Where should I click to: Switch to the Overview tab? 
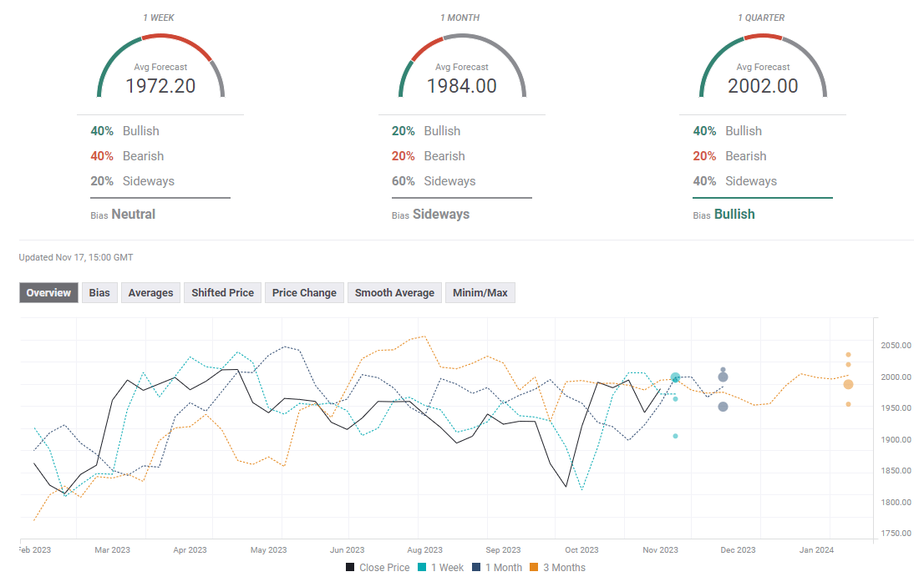pos(48,292)
